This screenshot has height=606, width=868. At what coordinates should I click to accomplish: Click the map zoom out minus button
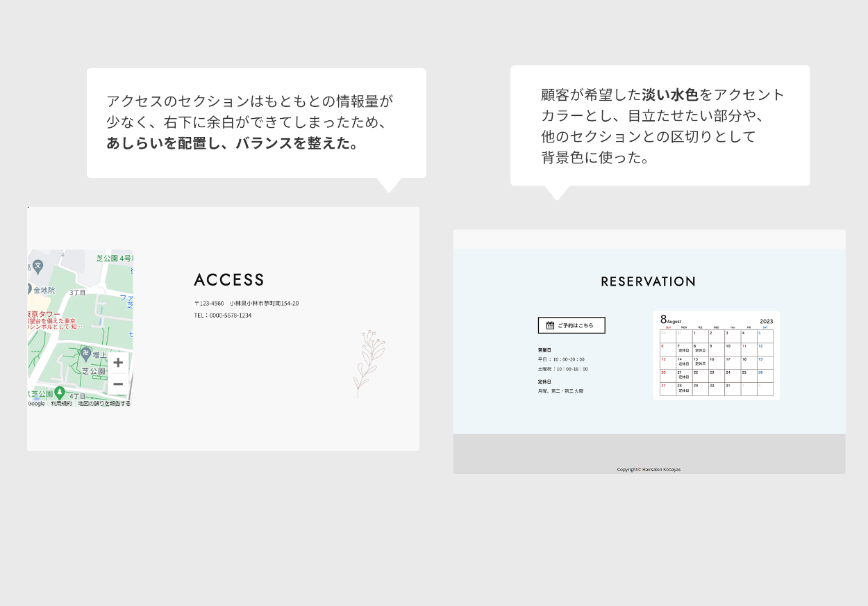[118, 384]
